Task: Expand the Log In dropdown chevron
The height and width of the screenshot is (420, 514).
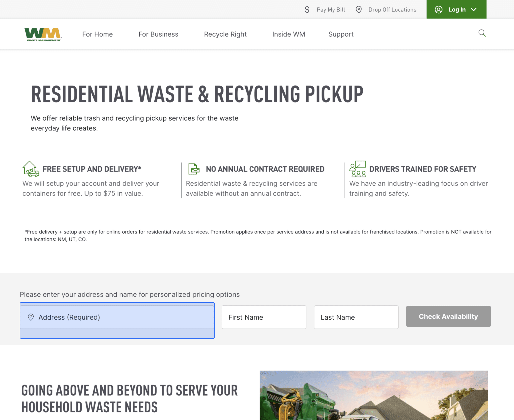Action: pyautogui.click(x=474, y=10)
